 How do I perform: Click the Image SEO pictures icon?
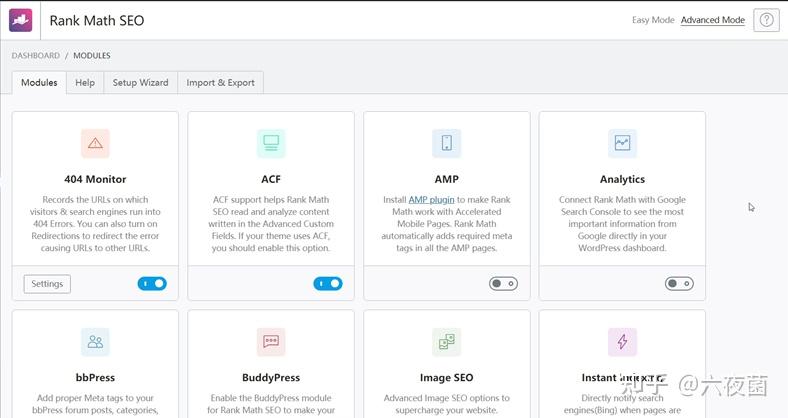pyautogui.click(x=446, y=342)
